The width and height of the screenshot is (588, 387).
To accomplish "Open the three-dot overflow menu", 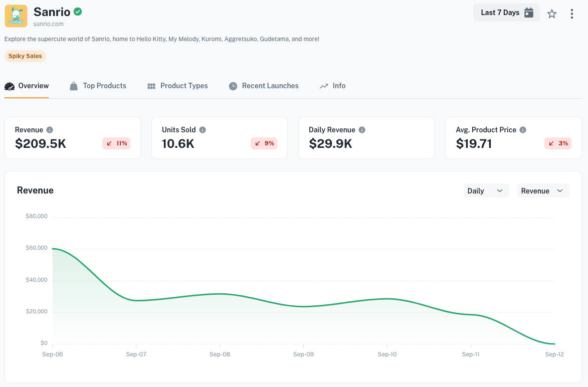I will coord(572,14).
